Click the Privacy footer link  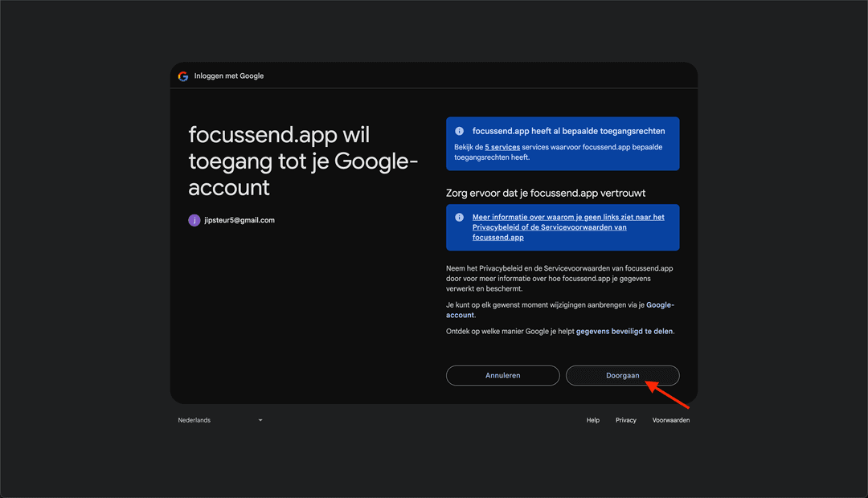click(625, 420)
